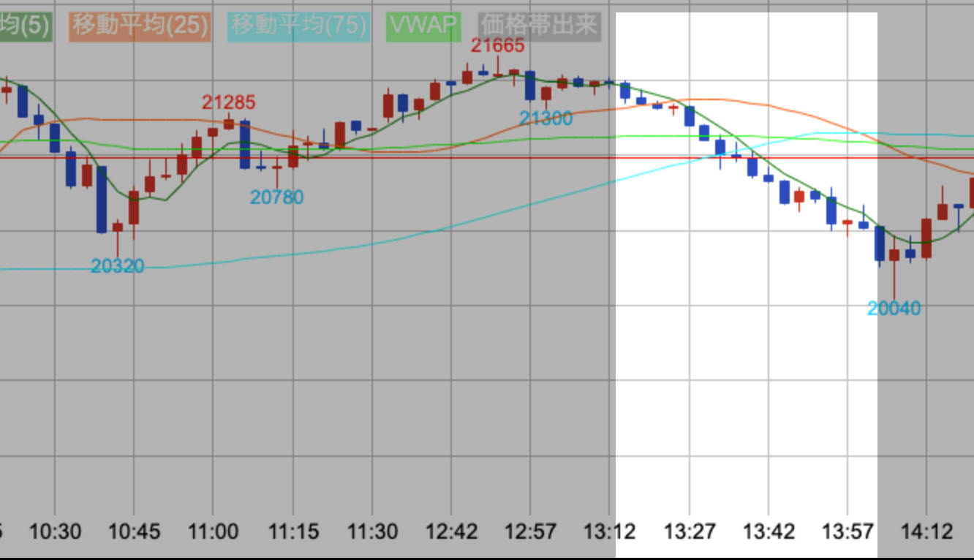Toggle the VWAP legend indicator
The height and width of the screenshot is (560, 974).
point(423,26)
